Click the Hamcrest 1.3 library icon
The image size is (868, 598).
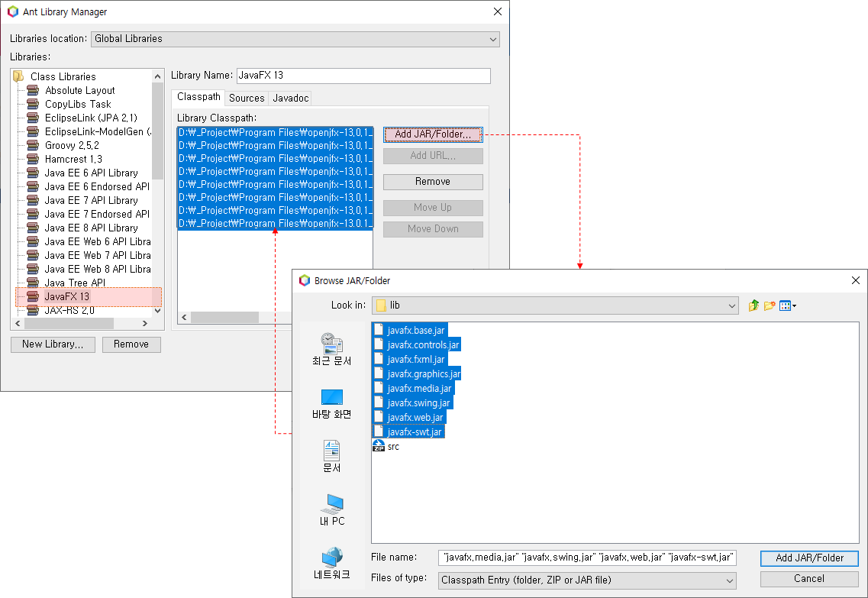(33, 159)
